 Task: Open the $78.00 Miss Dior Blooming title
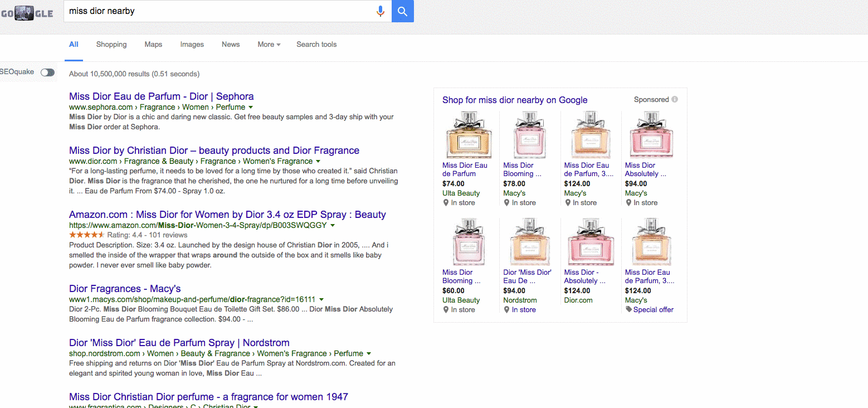point(523,169)
